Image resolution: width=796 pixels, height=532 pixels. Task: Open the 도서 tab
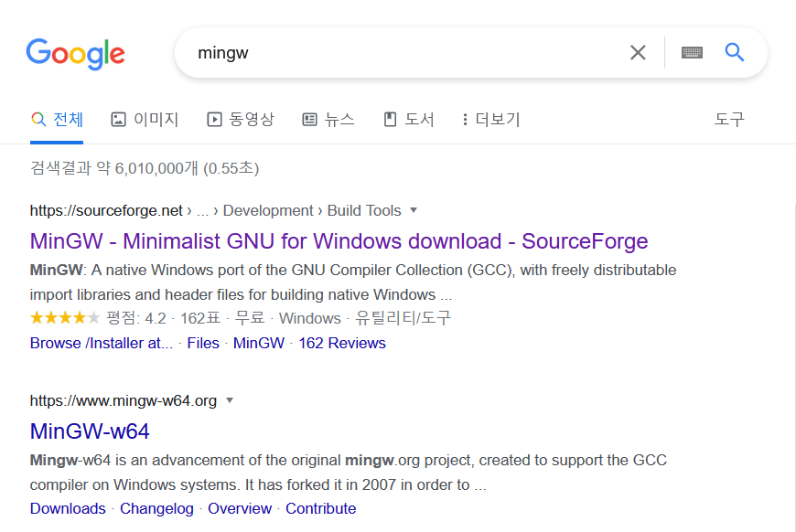[409, 120]
